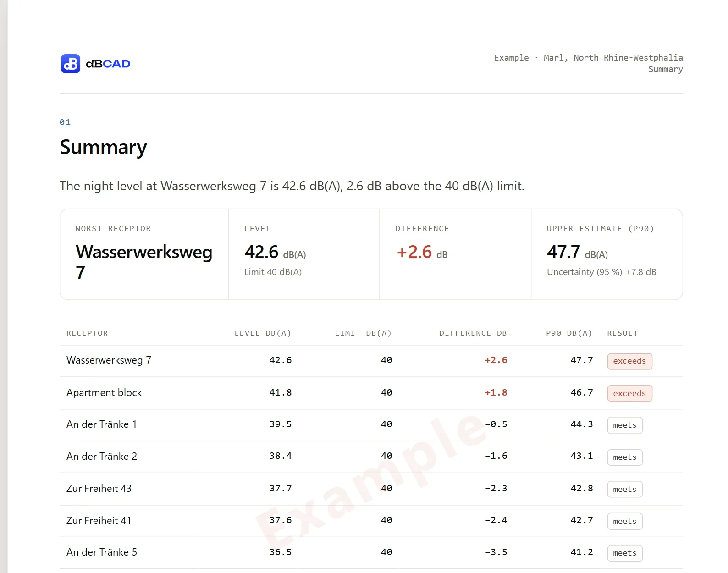This screenshot has height=573, width=728.
Task: Click the 'LIMIT DB(A)' column header
Action: coord(363,333)
